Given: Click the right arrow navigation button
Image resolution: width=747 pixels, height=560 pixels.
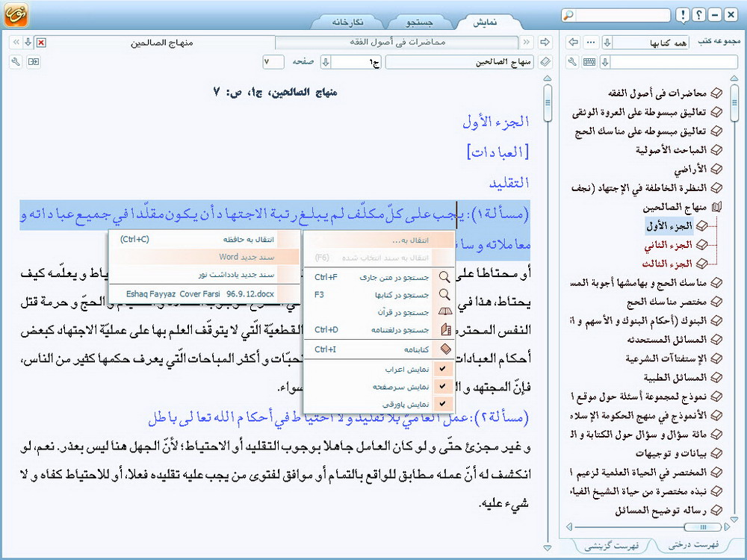Looking at the screenshot, I should [545, 42].
